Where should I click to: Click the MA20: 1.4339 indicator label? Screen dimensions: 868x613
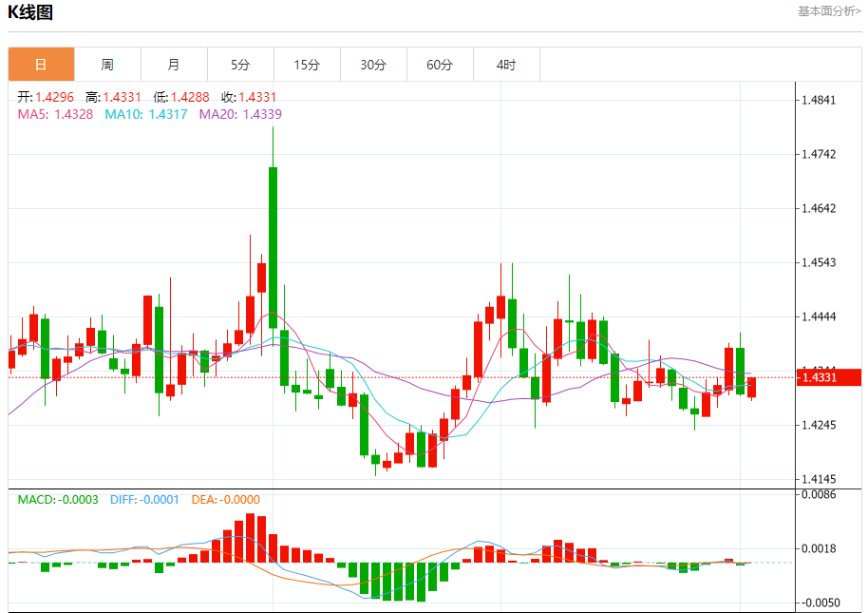tap(240, 114)
